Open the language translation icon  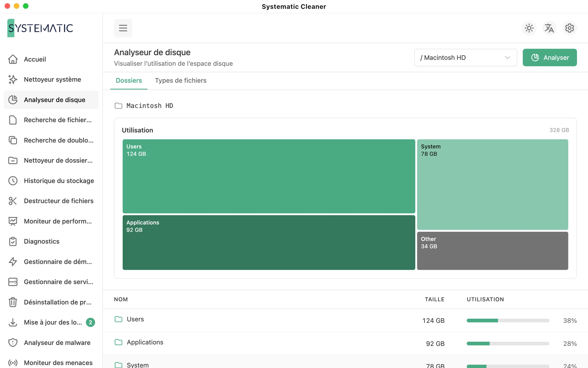(x=549, y=28)
